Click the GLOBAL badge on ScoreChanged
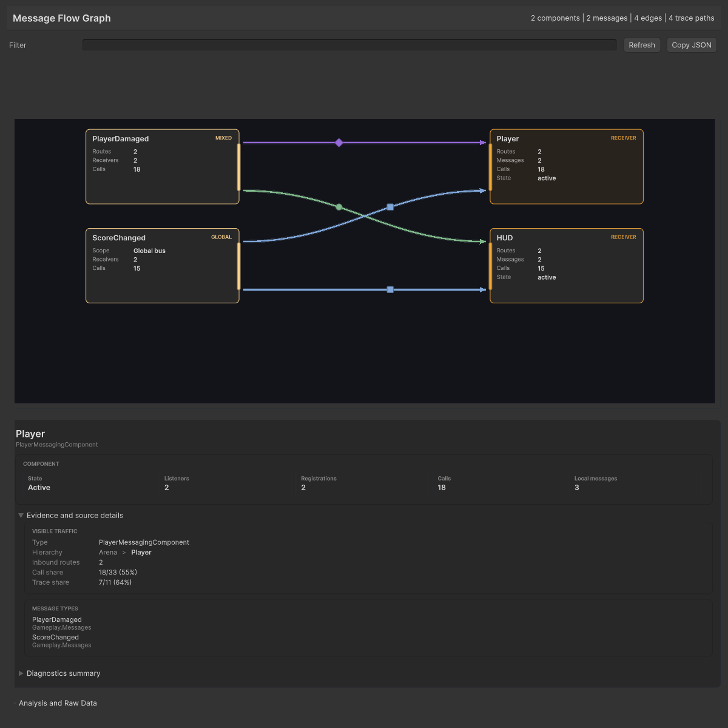The height and width of the screenshot is (728, 728). [221, 237]
